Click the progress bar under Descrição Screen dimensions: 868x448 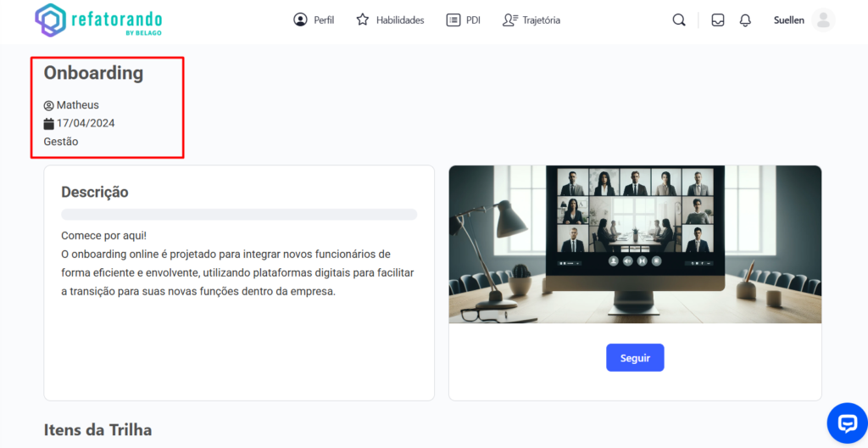tap(239, 215)
